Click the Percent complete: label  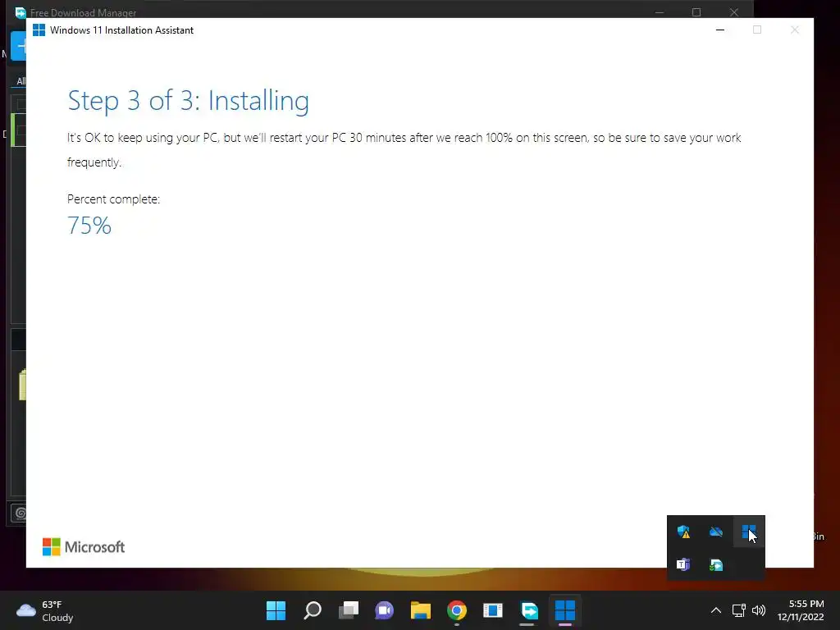[113, 199]
